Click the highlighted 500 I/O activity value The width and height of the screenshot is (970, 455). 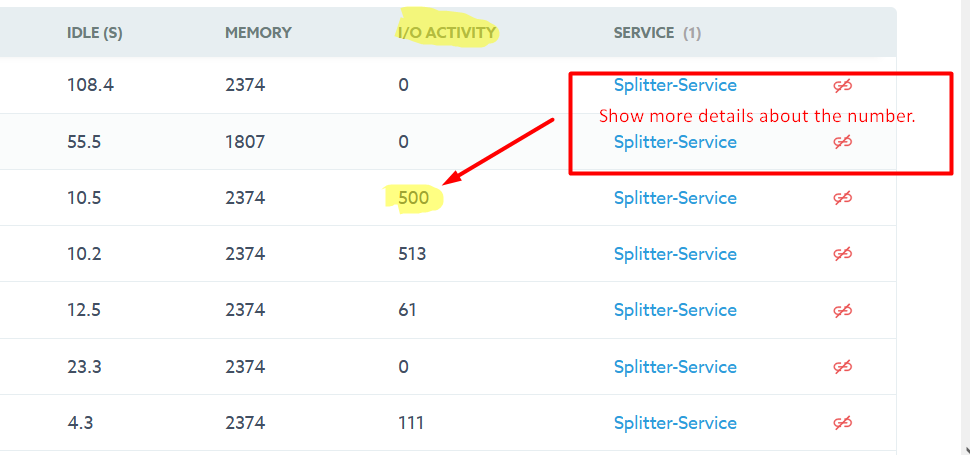point(413,198)
